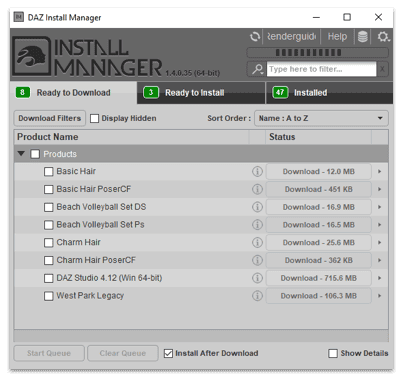Download Charm Hair 25.6 MB
This screenshot has width=402, height=377.
(319, 242)
